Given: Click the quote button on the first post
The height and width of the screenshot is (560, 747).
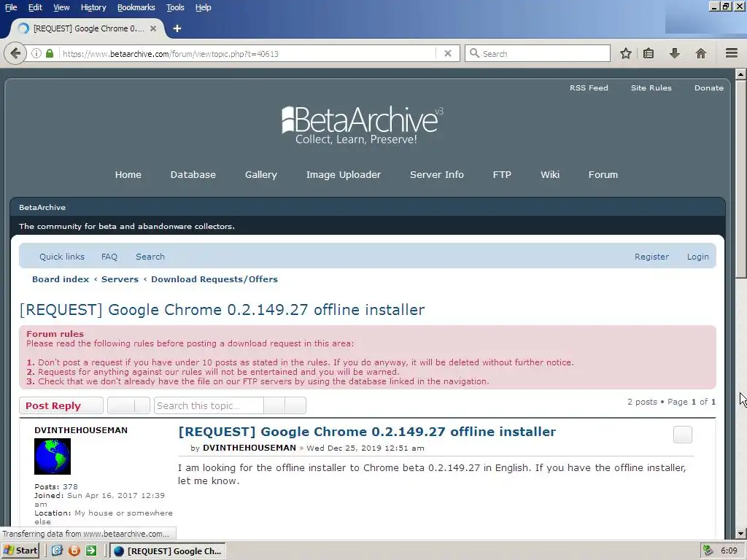Looking at the screenshot, I should point(683,435).
